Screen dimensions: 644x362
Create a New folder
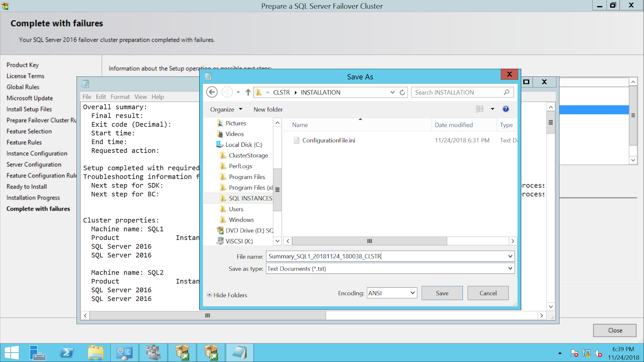(x=268, y=109)
